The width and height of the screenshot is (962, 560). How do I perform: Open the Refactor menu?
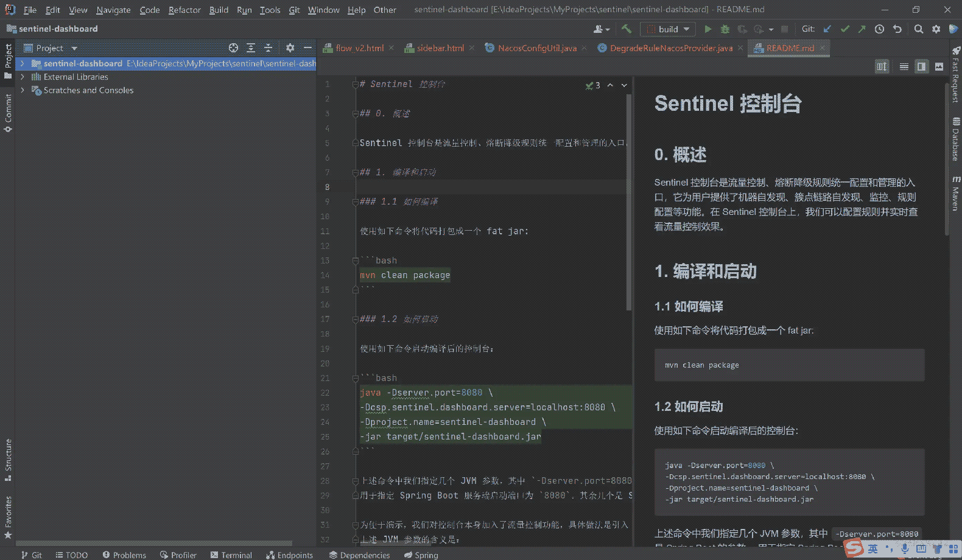(184, 10)
